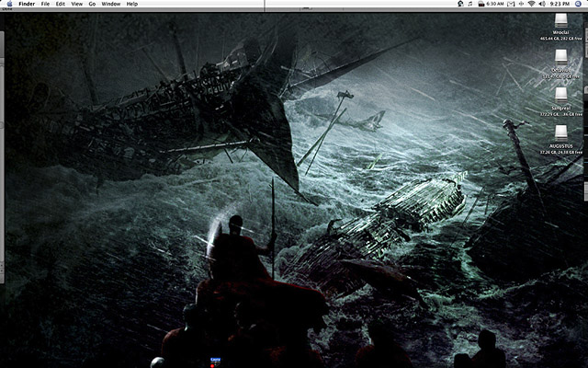This screenshot has height=368, width=588.
Task: Click the 9:23 PM menu bar clock
Action: tap(560, 4)
